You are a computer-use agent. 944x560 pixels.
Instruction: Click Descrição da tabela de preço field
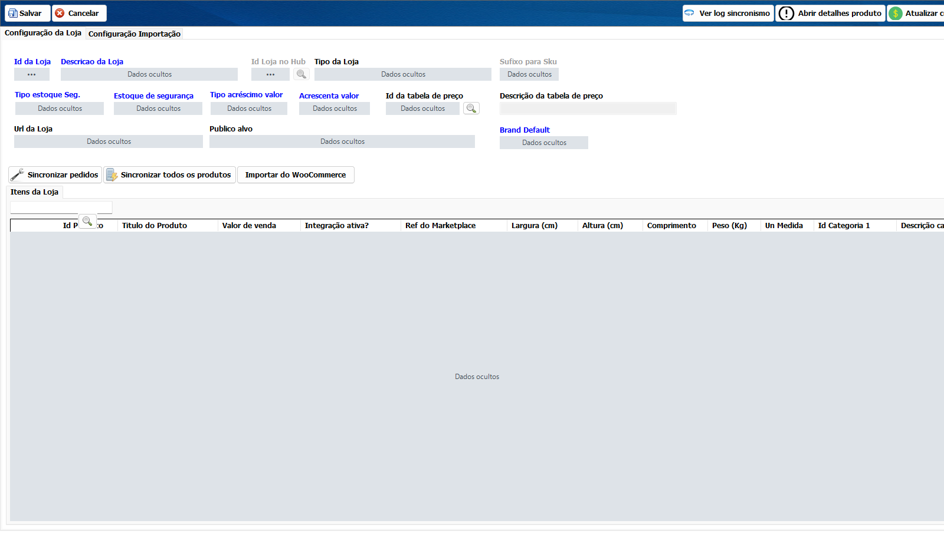588,108
